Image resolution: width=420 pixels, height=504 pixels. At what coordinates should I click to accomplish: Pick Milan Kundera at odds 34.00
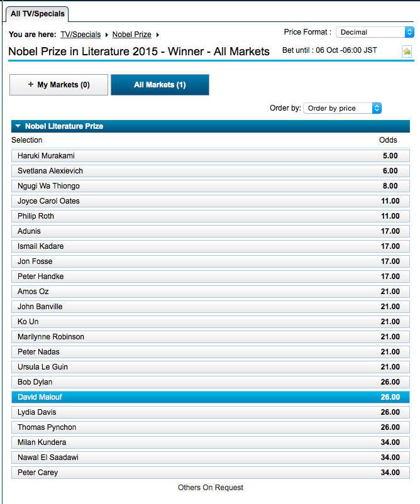point(210,442)
